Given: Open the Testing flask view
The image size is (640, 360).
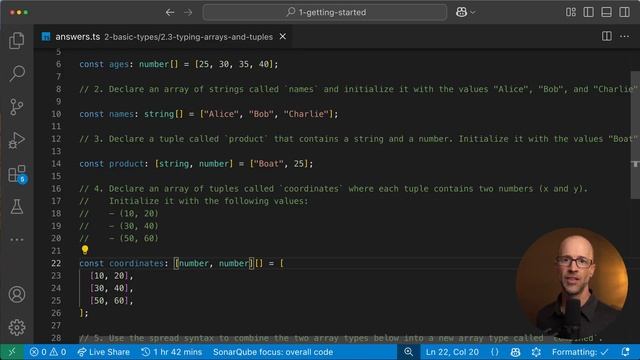Looking at the screenshot, I should pyautogui.click(x=17, y=207).
